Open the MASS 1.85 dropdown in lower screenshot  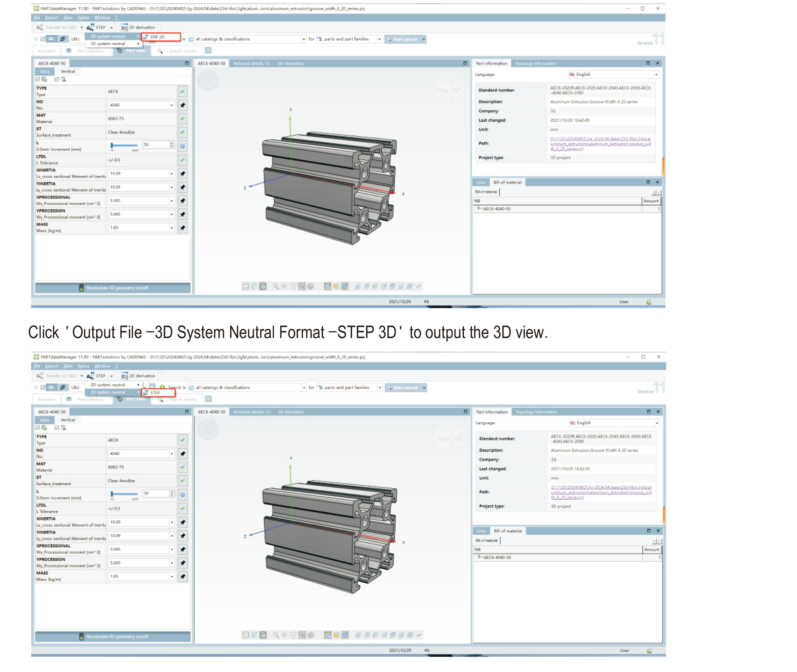point(172,577)
